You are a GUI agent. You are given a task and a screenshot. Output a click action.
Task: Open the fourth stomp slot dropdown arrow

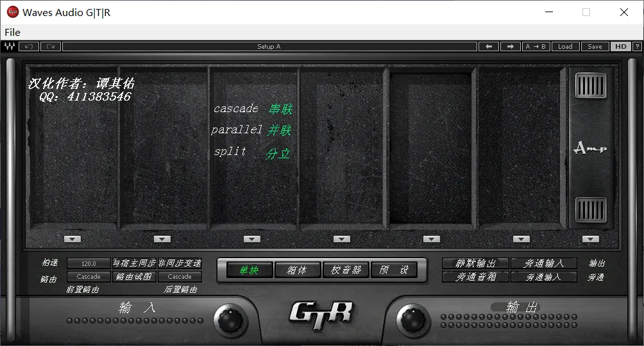342,239
